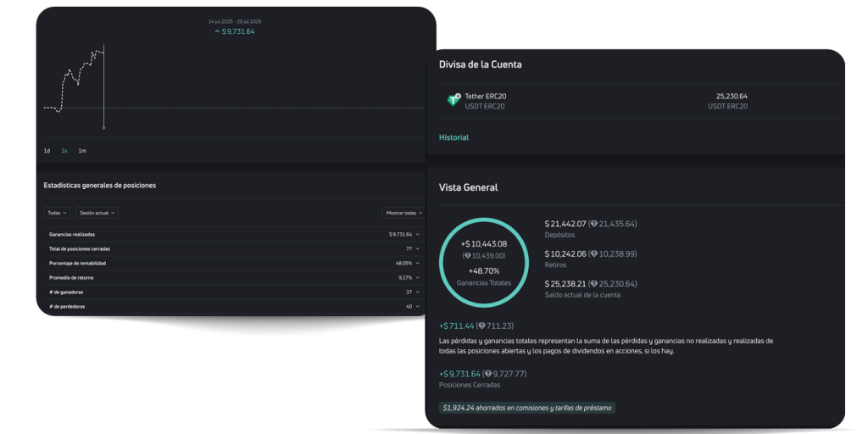Click the gem icon beside Retiros amount
Image resolution: width=868 pixels, height=434 pixels.
[593, 253]
